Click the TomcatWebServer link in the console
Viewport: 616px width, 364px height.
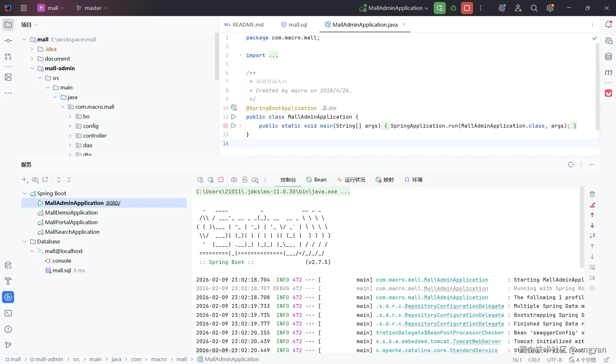477,342
